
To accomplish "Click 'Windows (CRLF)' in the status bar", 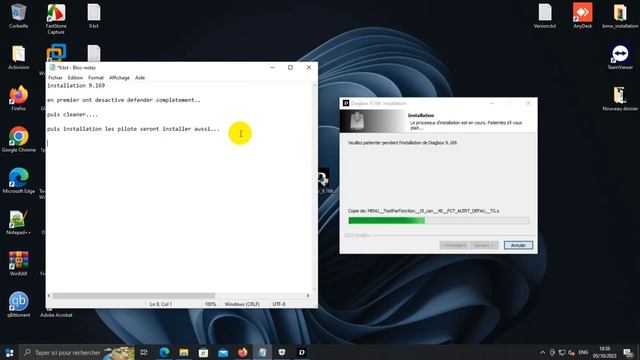I will (242, 304).
